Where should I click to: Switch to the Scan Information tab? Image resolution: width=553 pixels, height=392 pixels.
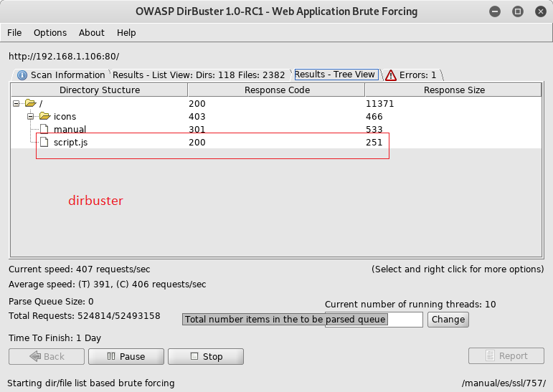[62, 75]
